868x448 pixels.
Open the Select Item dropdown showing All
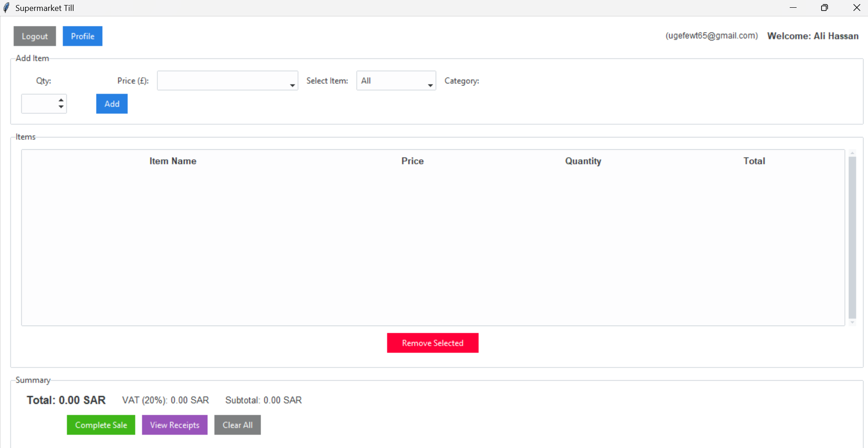[429, 85]
